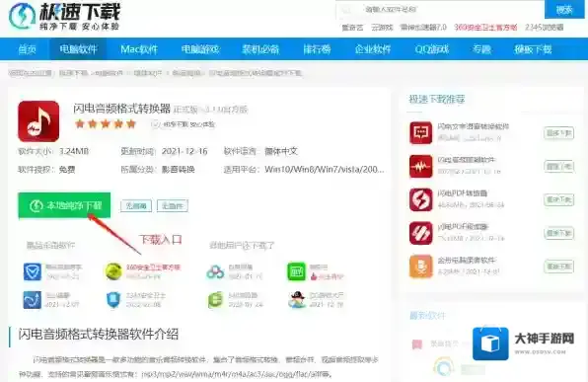Click the five-star rating icons
The height and width of the screenshot is (382, 588).
[106, 123]
